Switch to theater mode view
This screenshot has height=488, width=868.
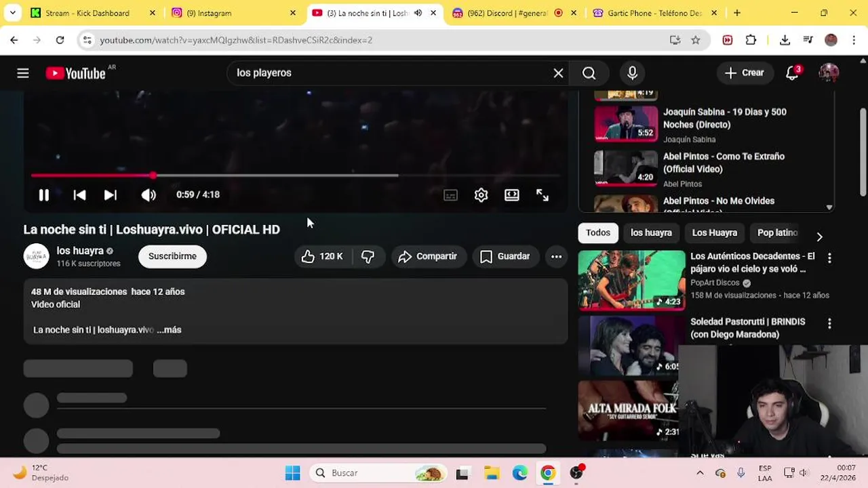(x=512, y=195)
